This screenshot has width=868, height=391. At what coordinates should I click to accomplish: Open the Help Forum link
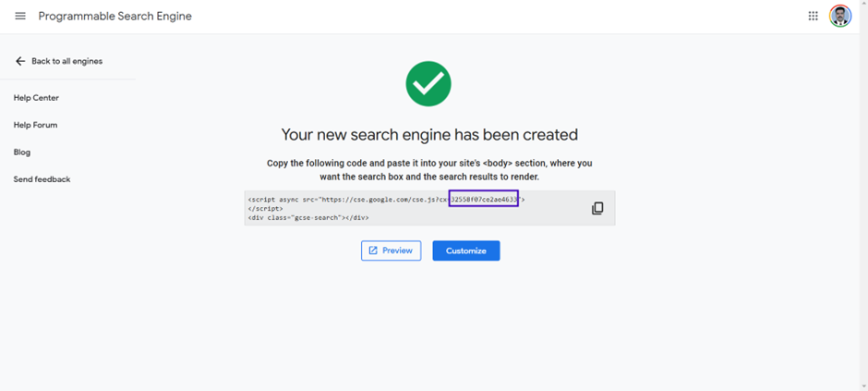[35, 125]
